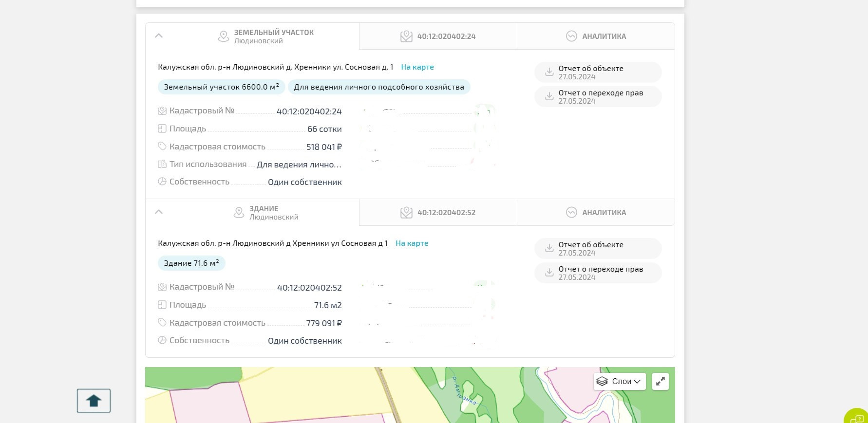Click Для ведения личного подсобного хозяйства tag
This screenshot has height=423, width=868.
click(x=378, y=87)
